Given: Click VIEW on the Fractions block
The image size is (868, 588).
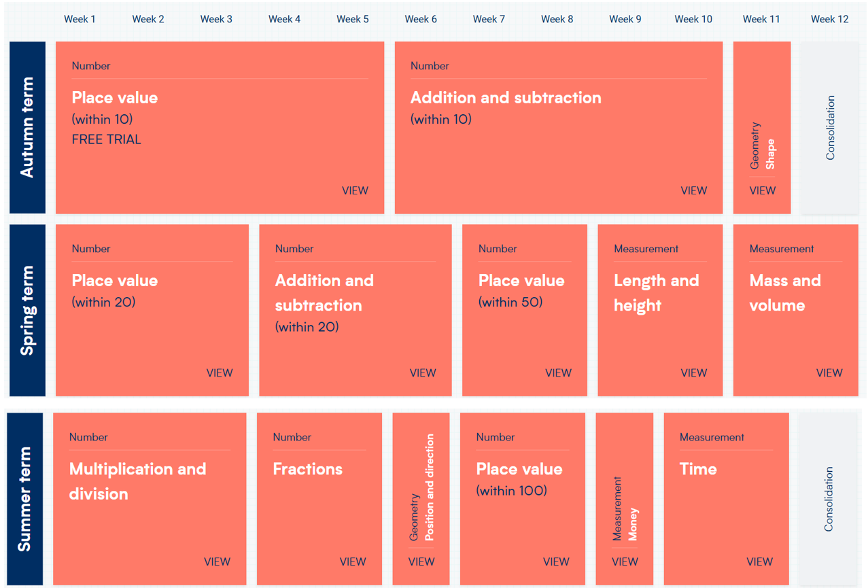Looking at the screenshot, I should point(352,562).
